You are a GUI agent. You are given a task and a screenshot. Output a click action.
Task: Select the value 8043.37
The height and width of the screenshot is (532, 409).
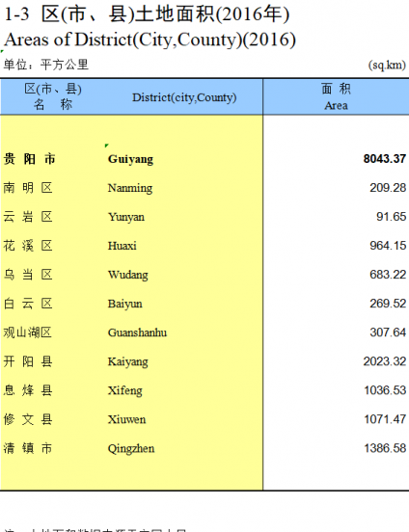[x=385, y=159]
